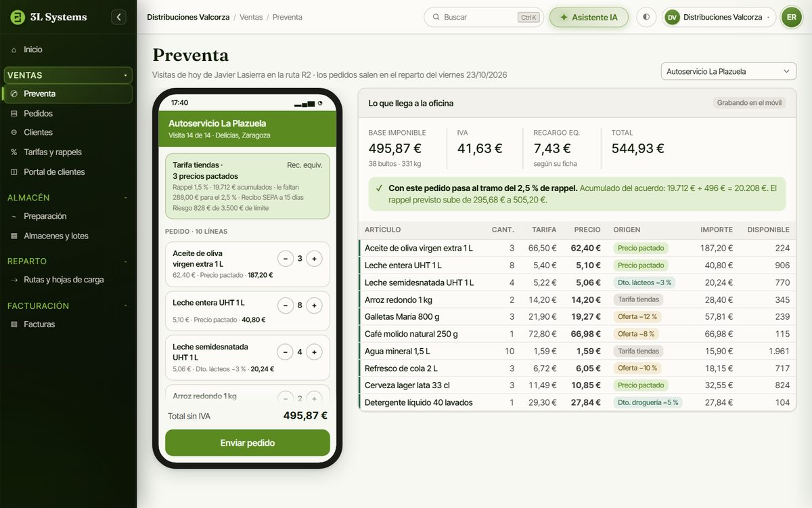The width and height of the screenshot is (812, 508).
Task: Increase Leche entera UHT quantity with plus
Action: click(x=314, y=305)
